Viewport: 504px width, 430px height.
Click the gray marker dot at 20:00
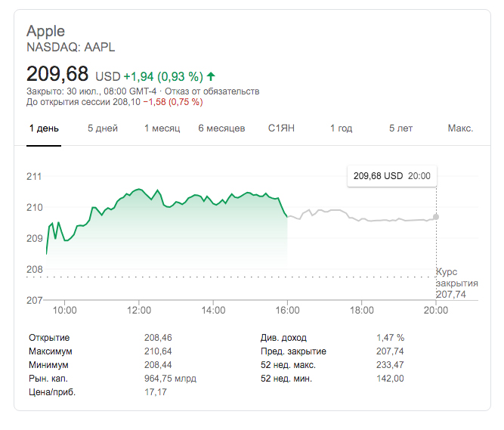pos(436,217)
